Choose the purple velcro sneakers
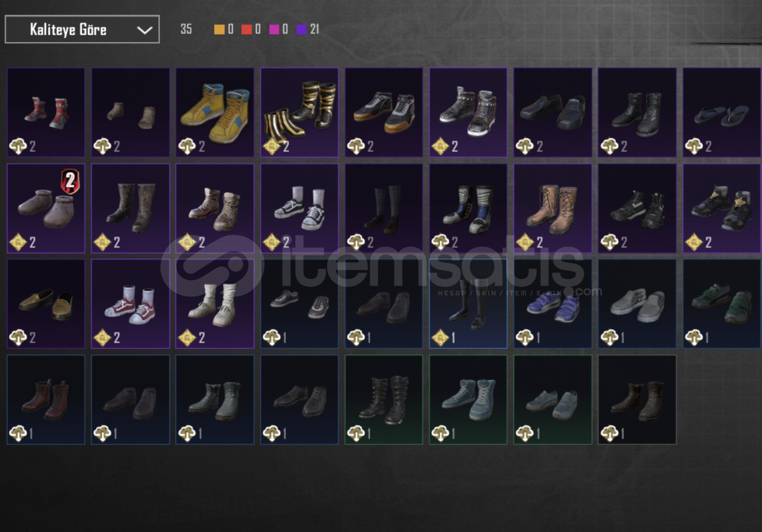The height and width of the screenshot is (532, 762). tap(553, 304)
